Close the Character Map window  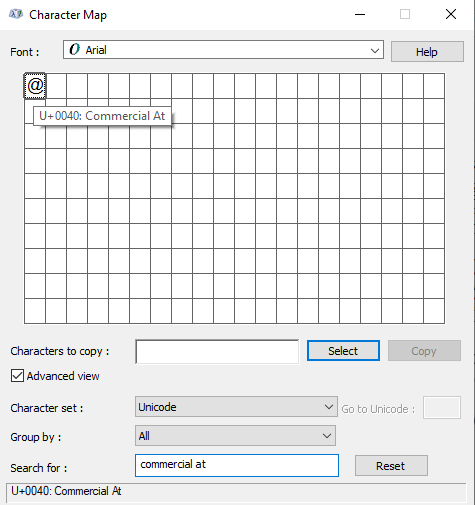click(451, 14)
